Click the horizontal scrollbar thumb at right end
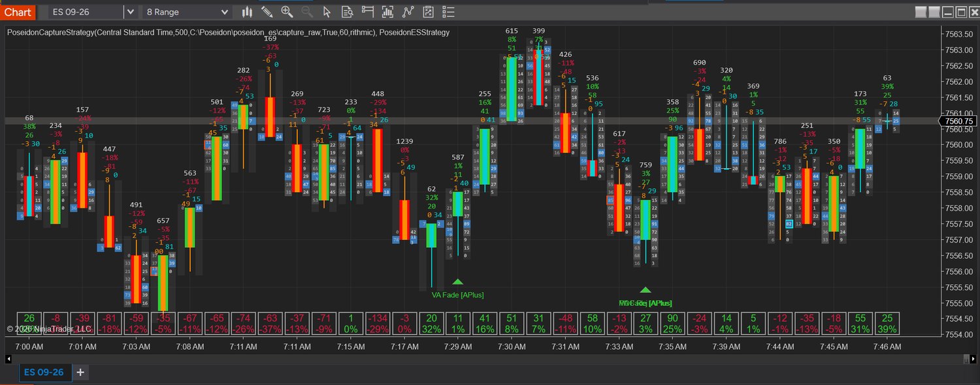Screen dimensions: 980x385 click(x=967, y=358)
